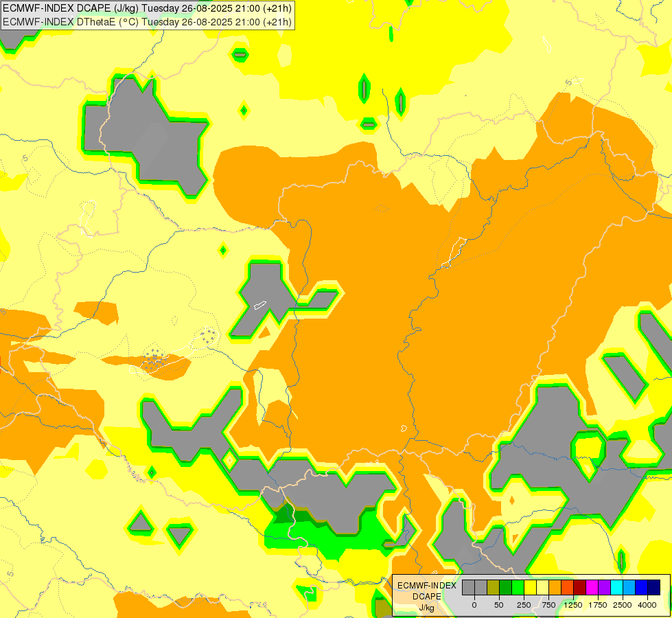Click the legend value 750
This screenshot has width=672, height=618.
point(548,605)
